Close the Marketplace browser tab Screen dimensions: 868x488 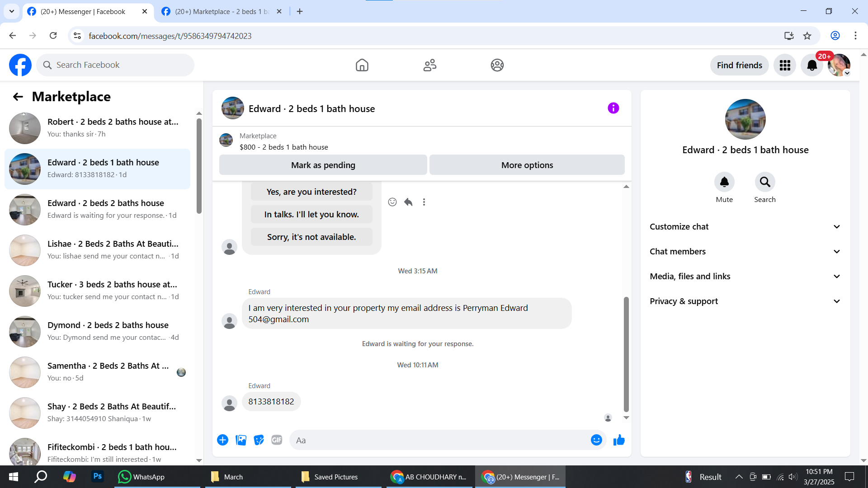279,12
